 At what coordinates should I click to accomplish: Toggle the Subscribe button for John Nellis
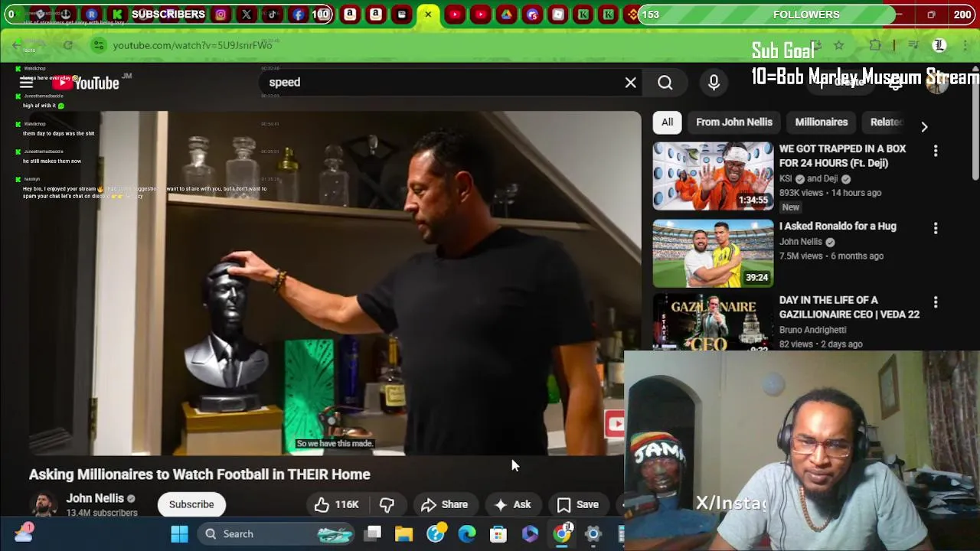191,504
